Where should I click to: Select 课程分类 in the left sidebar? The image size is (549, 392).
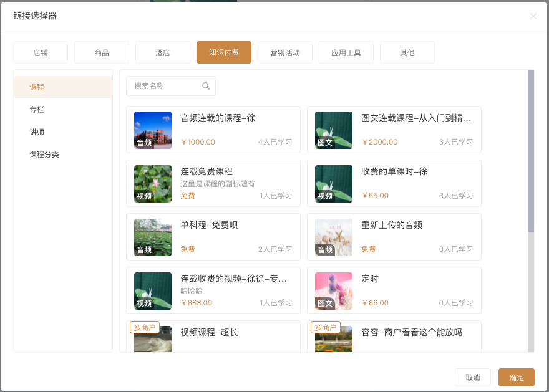[x=63, y=154]
